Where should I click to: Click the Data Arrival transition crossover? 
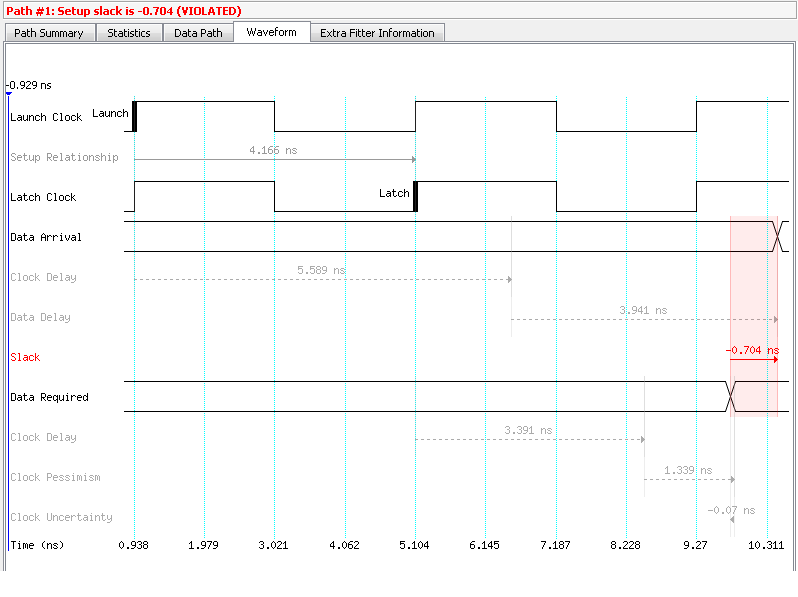tap(777, 237)
